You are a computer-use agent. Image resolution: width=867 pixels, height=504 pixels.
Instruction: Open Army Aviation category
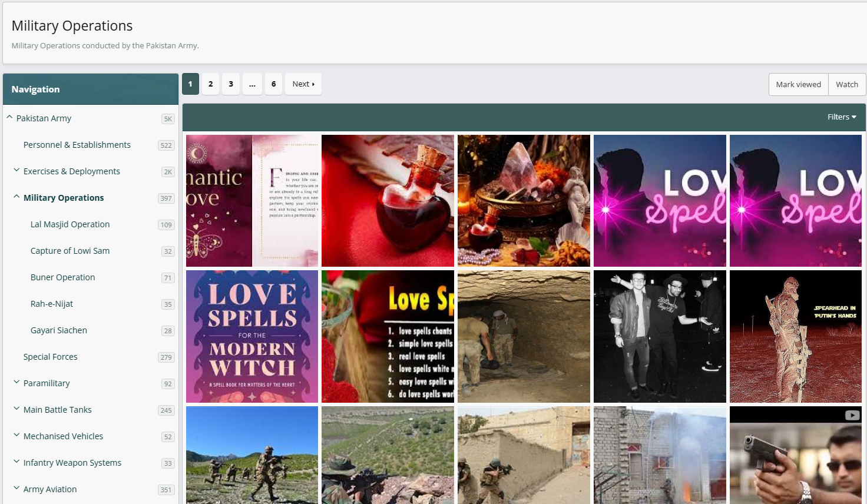click(50, 489)
